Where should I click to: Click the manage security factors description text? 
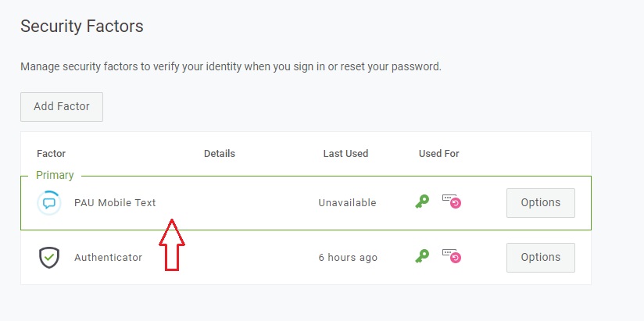pos(231,67)
